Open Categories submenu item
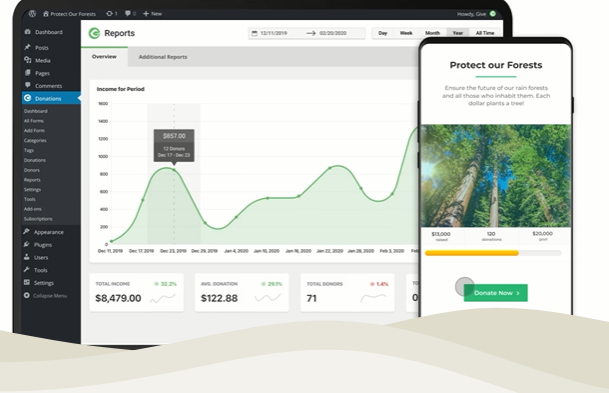This screenshot has height=393, width=609. coord(35,141)
